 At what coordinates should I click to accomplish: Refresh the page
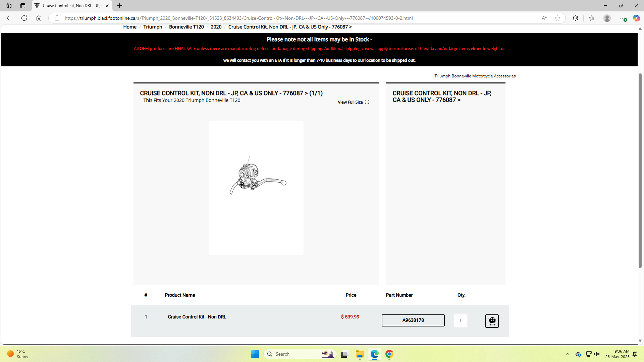(x=24, y=18)
